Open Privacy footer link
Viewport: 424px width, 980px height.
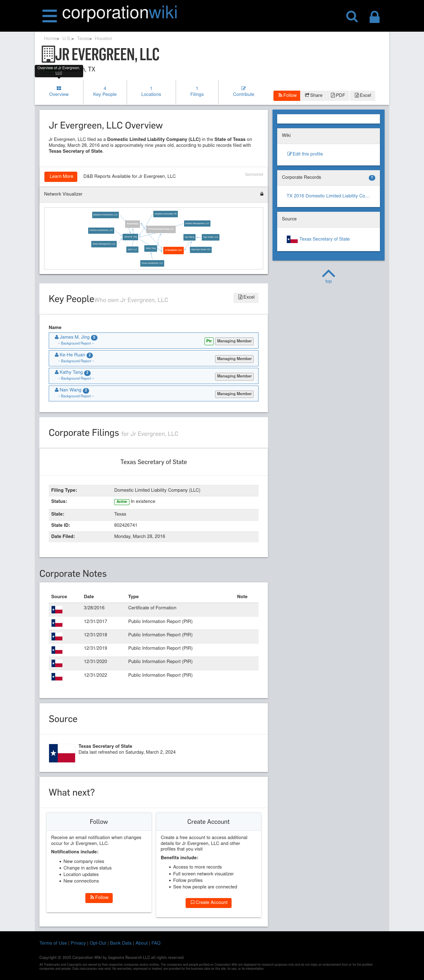(78, 943)
